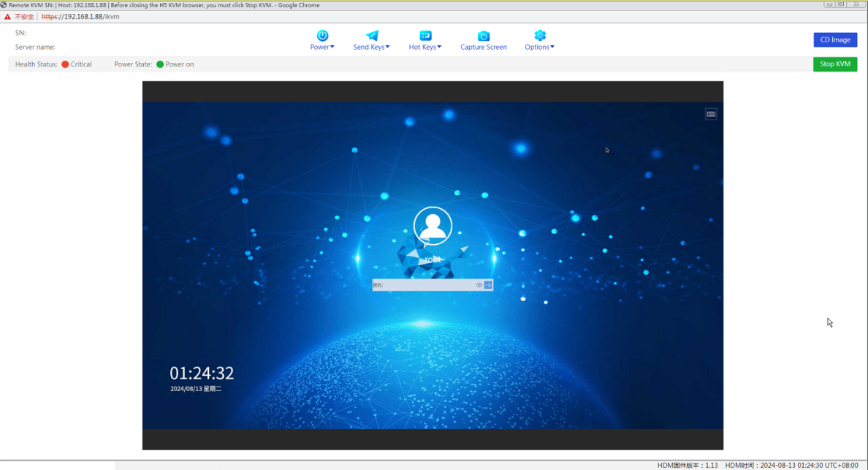Expand the Send Keys menu
Screen dimensions: 868x470
pyautogui.click(x=371, y=40)
